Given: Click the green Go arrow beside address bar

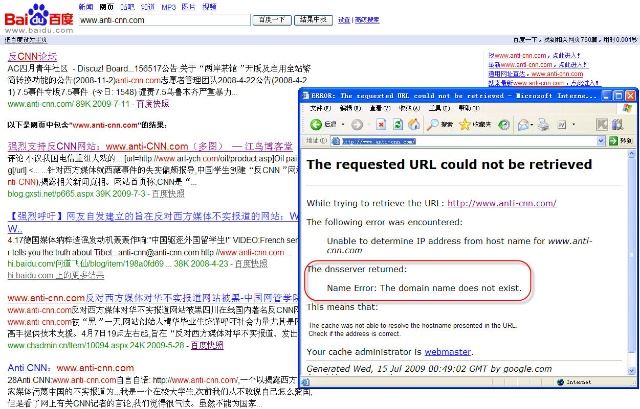Looking at the screenshot, I should point(613,141).
